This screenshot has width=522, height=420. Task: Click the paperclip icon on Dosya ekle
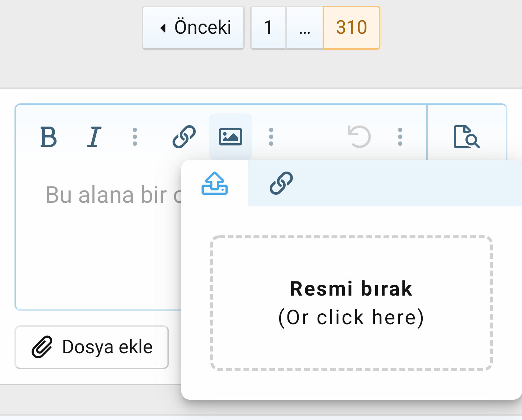tap(42, 346)
